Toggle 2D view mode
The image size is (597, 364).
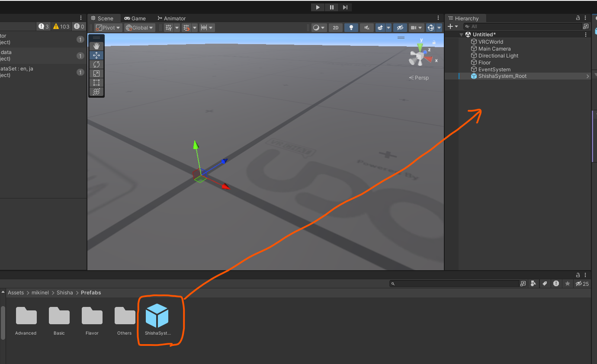pos(335,28)
